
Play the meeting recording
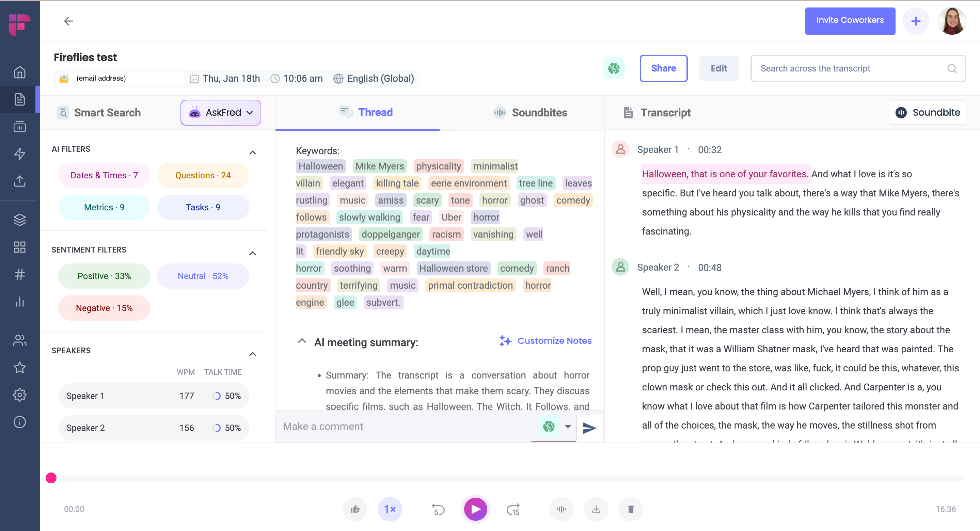(475, 509)
